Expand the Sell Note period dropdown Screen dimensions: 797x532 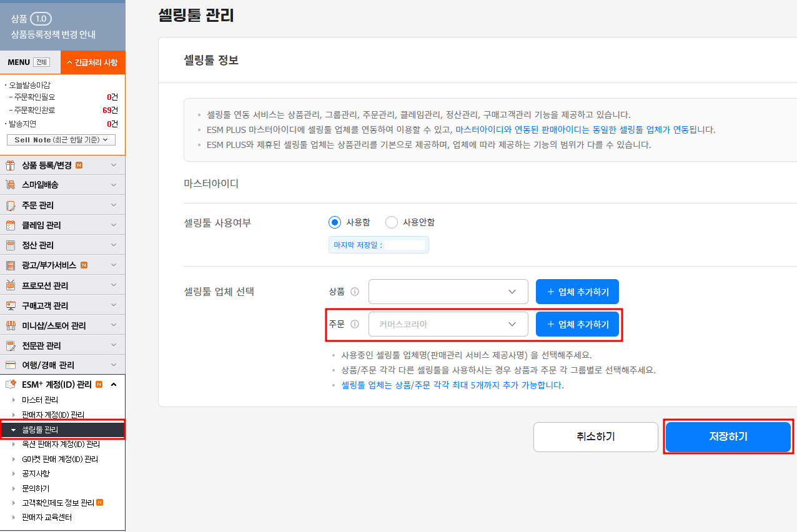tap(61, 140)
